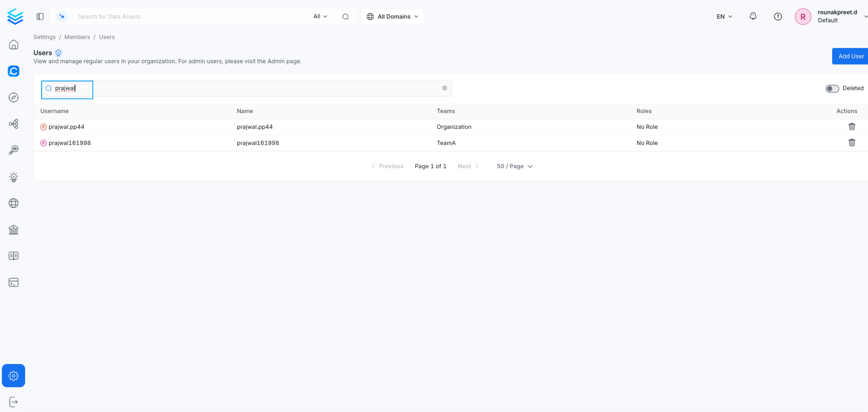Open the Explore compass icon
The height and width of the screenshot is (412, 868).
pos(13,98)
